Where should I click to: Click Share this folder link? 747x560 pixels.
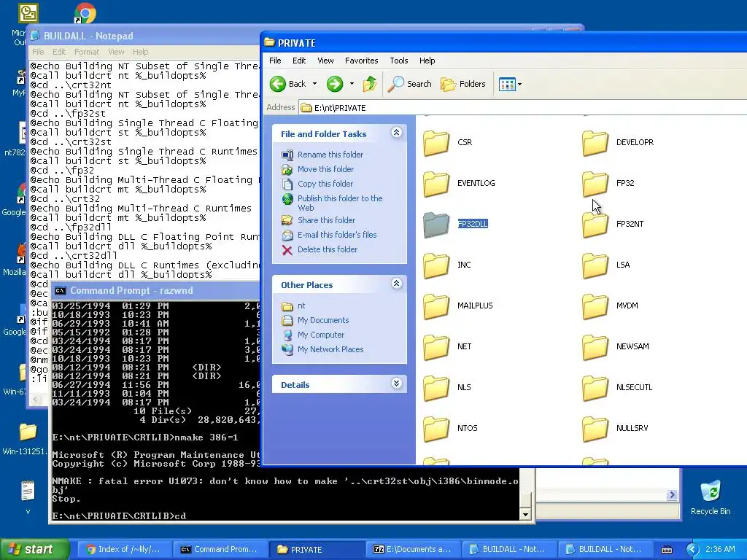(x=326, y=220)
